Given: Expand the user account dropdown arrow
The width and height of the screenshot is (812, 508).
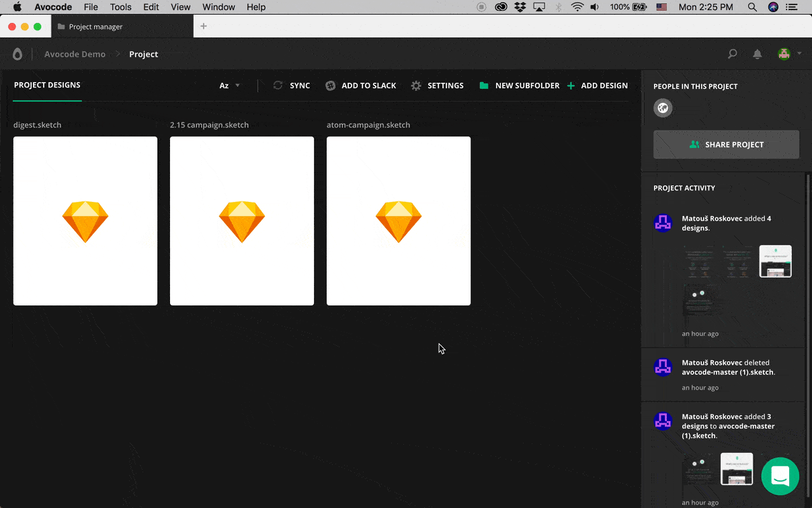Looking at the screenshot, I should coord(799,54).
